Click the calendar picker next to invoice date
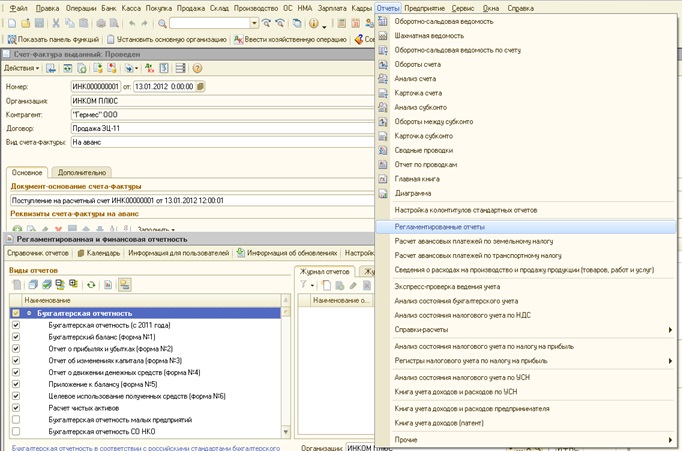682x451 pixels. point(200,87)
